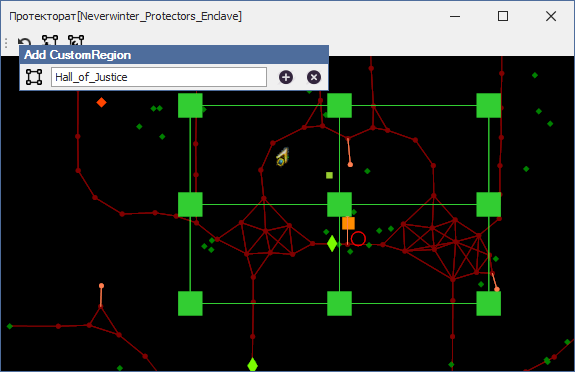The height and width of the screenshot is (372, 575).
Task: Click the center green region handle
Action: (340, 204)
